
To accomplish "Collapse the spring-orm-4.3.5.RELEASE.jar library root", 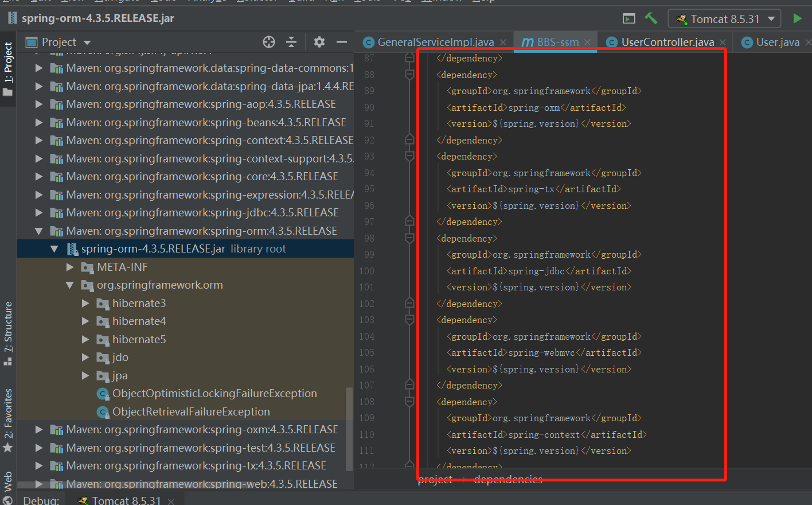I will pyautogui.click(x=54, y=248).
